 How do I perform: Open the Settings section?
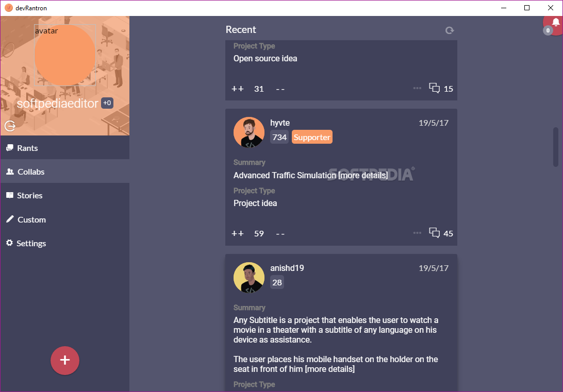(65, 243)
